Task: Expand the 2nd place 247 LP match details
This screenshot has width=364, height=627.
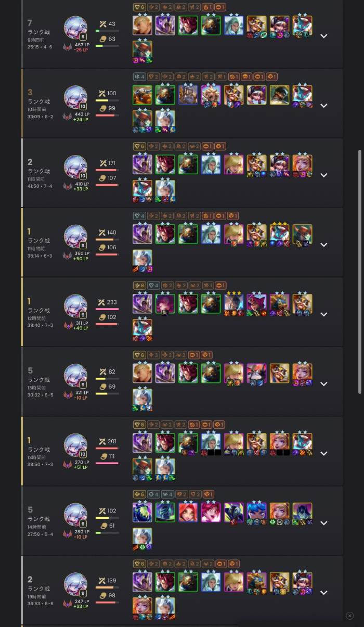Action: coord(324,592)
